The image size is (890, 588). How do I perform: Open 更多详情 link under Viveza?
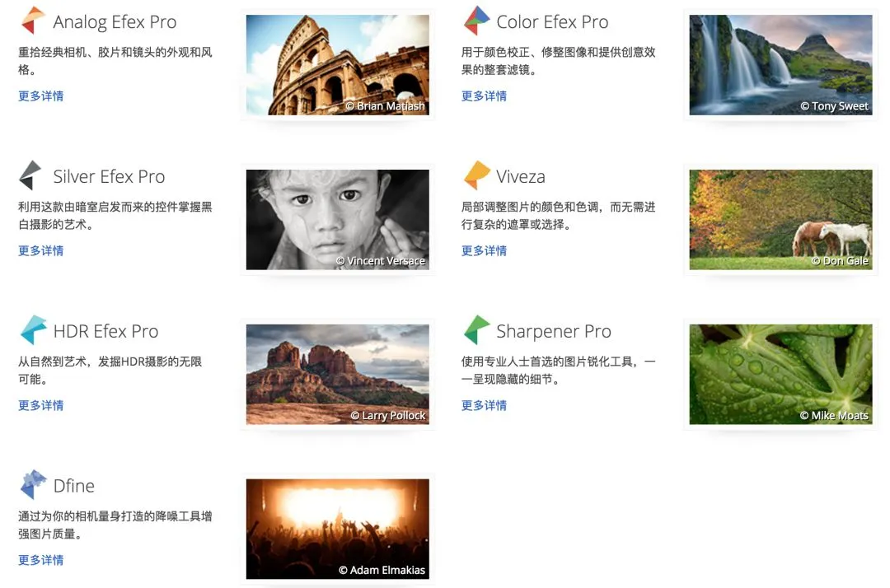pos(484,250)
